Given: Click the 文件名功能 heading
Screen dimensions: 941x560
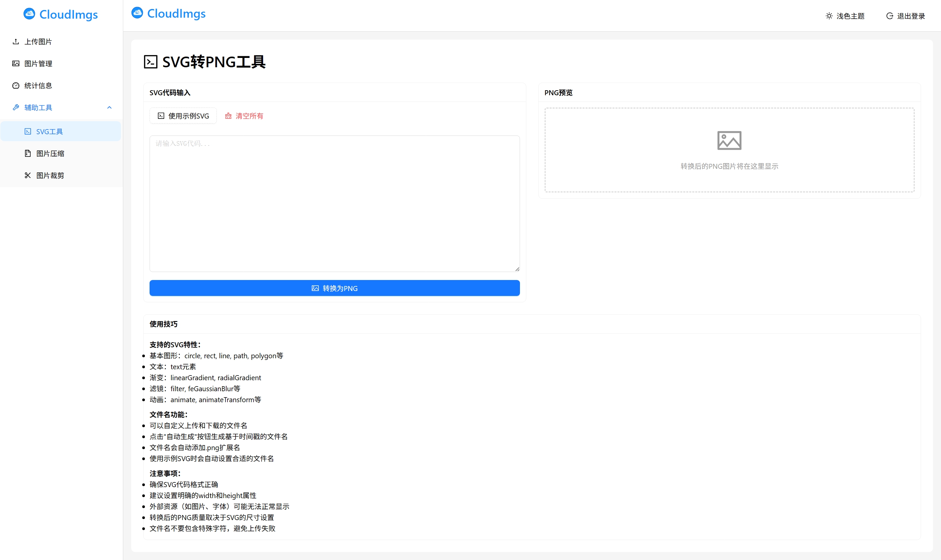Looking at the screenshot, I should (169, 415).
